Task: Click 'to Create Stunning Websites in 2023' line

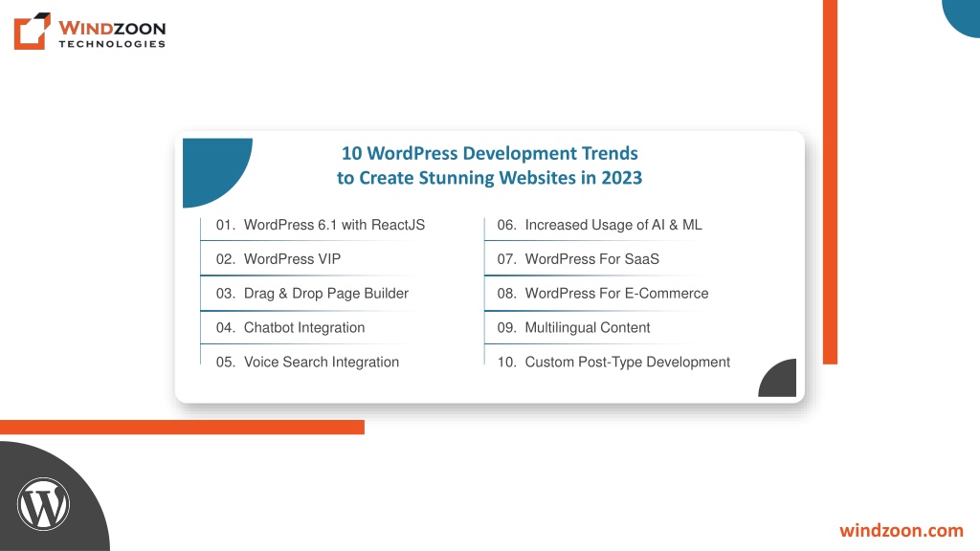Action: tap(489, 178)
